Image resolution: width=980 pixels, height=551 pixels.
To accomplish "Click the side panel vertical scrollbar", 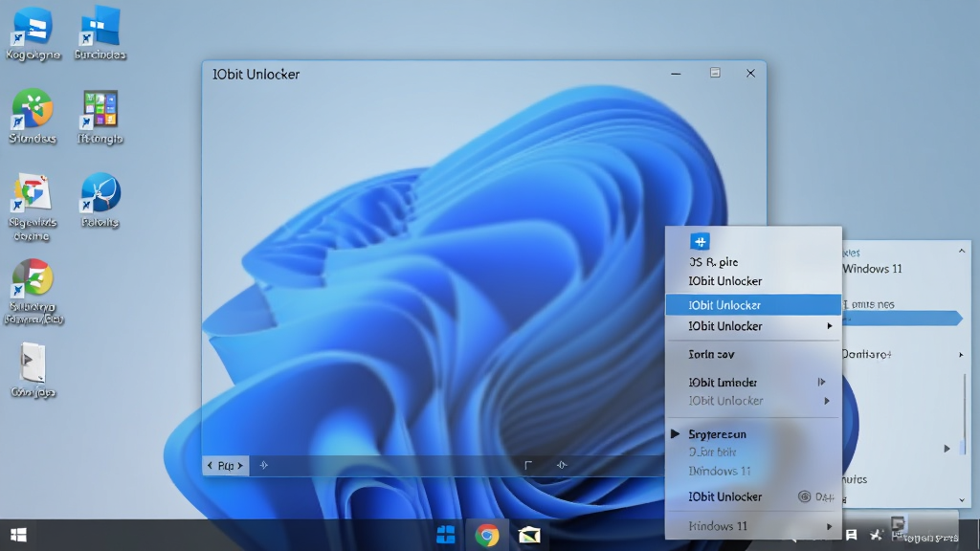I will point(964,412).
